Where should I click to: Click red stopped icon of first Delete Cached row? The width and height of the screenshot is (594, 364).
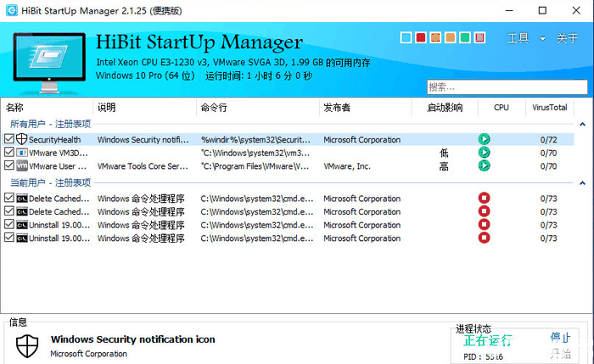(484, 198)
